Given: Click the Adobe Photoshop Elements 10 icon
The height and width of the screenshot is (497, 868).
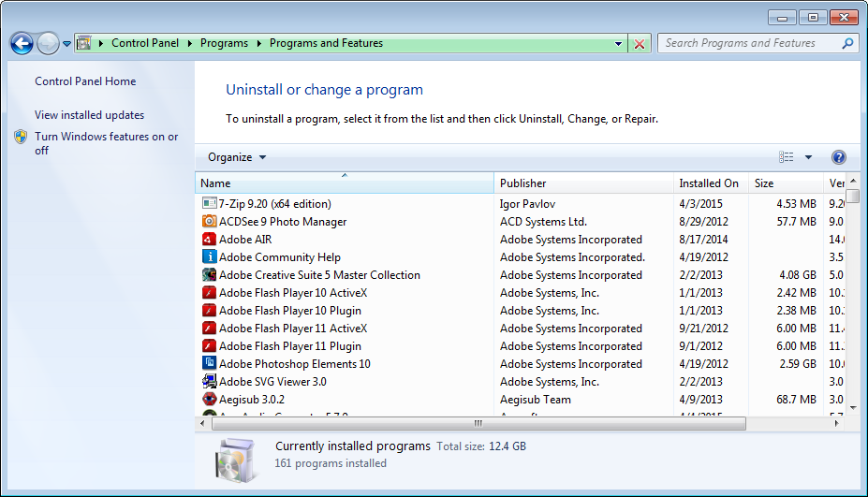Looking at the screenshot, I should 209,363.
